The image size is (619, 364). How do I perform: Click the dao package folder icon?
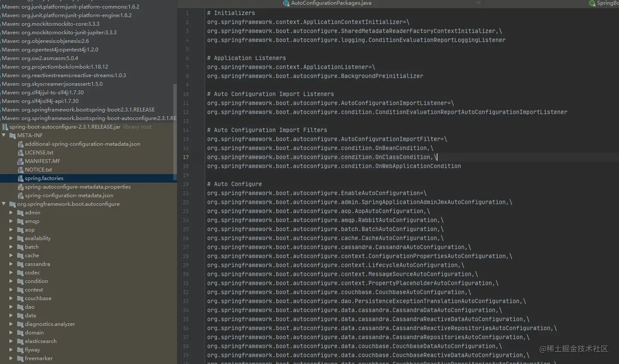tap(20, 307)
